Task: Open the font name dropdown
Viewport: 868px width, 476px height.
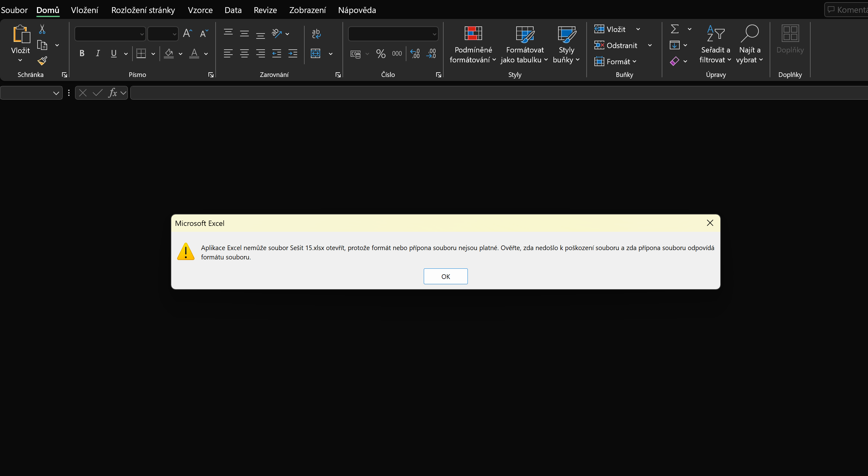Action: (x=142, y=34)
